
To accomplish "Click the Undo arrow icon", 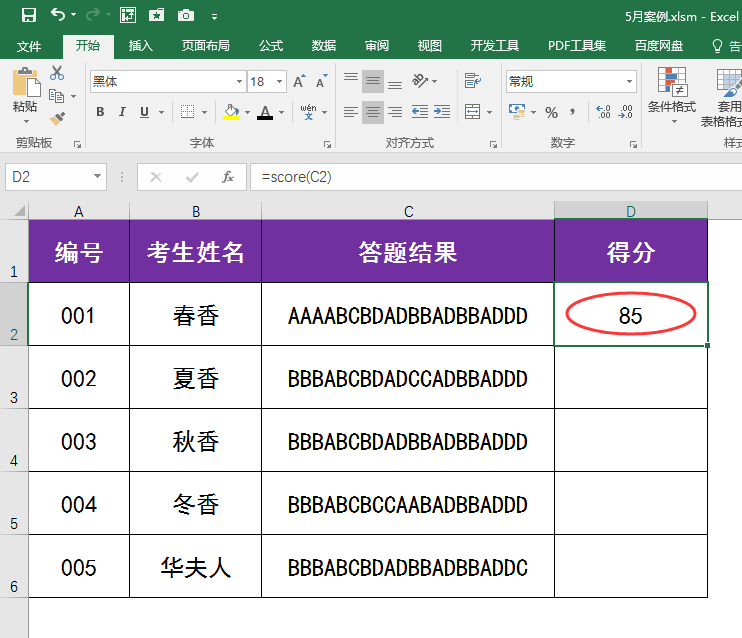I will (x=57, y=15).
